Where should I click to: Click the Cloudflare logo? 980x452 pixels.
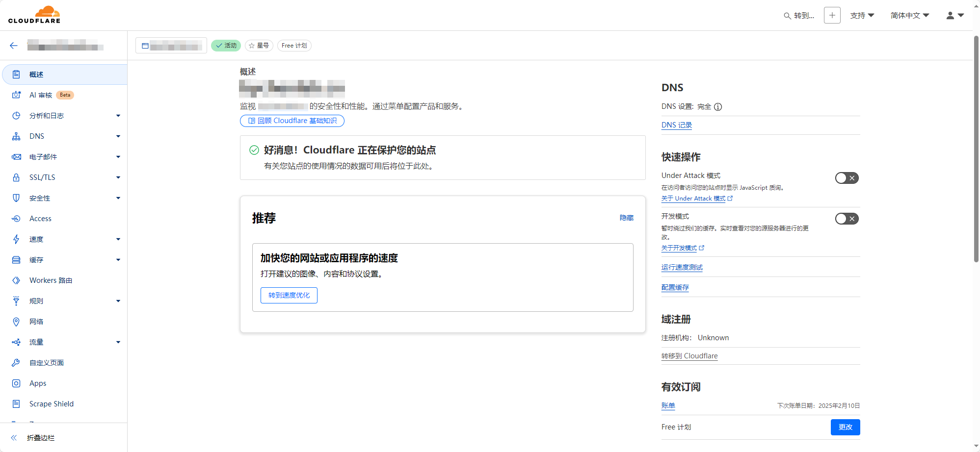pyautogui.click(x=34, y=15)
